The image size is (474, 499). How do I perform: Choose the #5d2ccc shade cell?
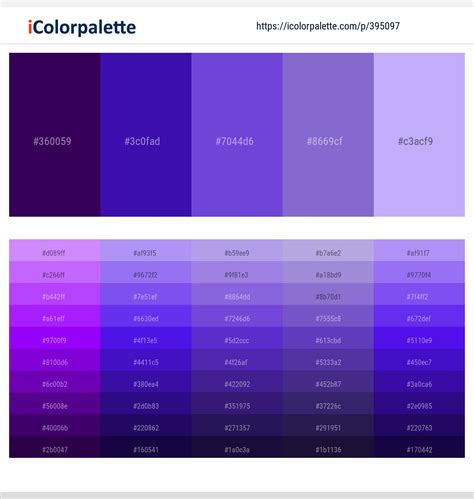pos(237,338)
